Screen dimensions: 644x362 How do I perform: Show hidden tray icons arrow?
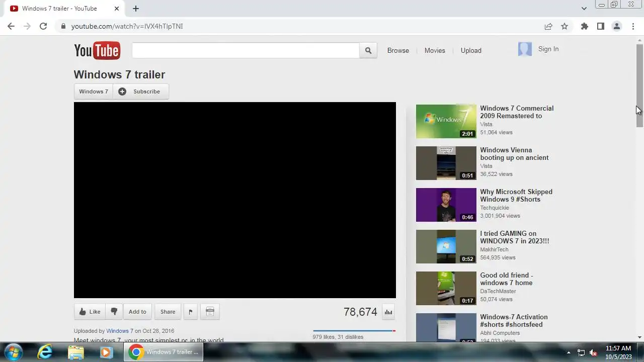click(569, 352)
